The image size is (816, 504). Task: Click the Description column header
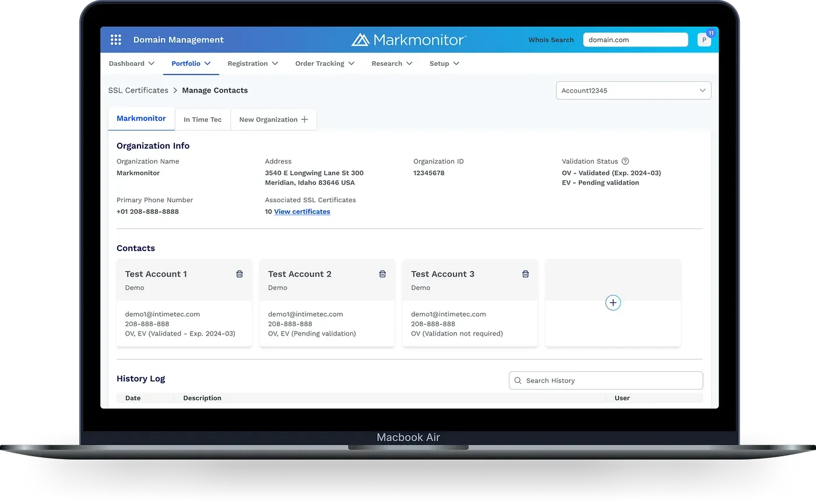coord(202,398)
